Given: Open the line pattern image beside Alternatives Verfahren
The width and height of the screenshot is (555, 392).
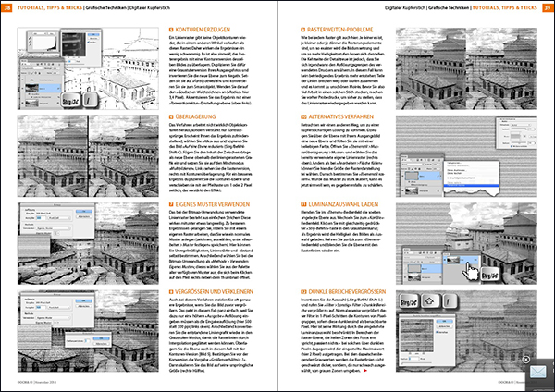Looking at the screenshot, I should tap(466, 156).
